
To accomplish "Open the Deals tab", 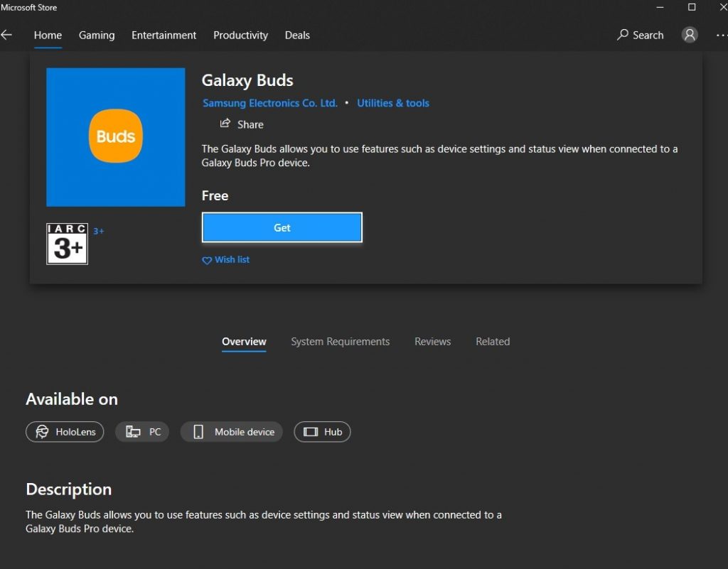I will [x=297, y=36].
